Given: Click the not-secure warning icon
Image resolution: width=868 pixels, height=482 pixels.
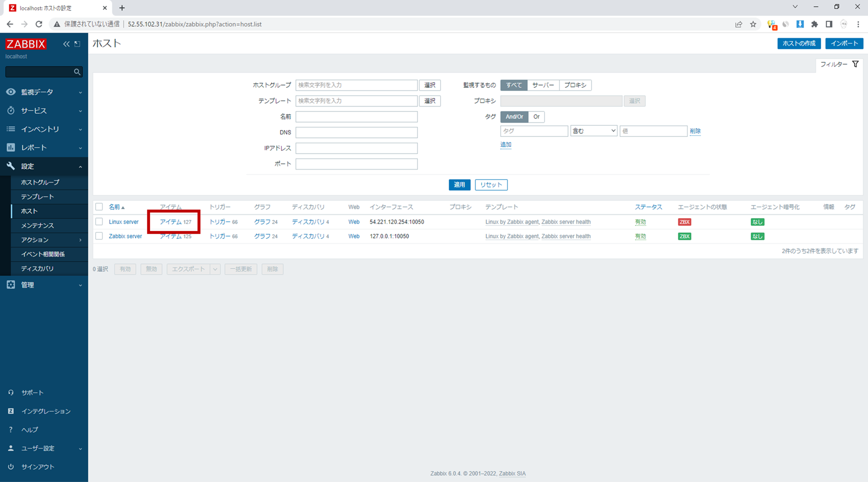Looking at the screenshot, I should coord(57,24).
